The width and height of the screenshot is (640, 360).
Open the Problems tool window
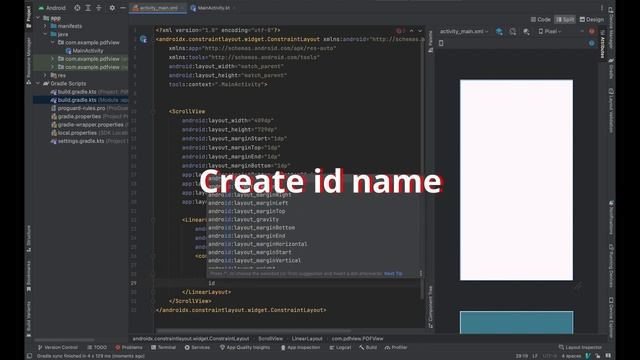129,347
